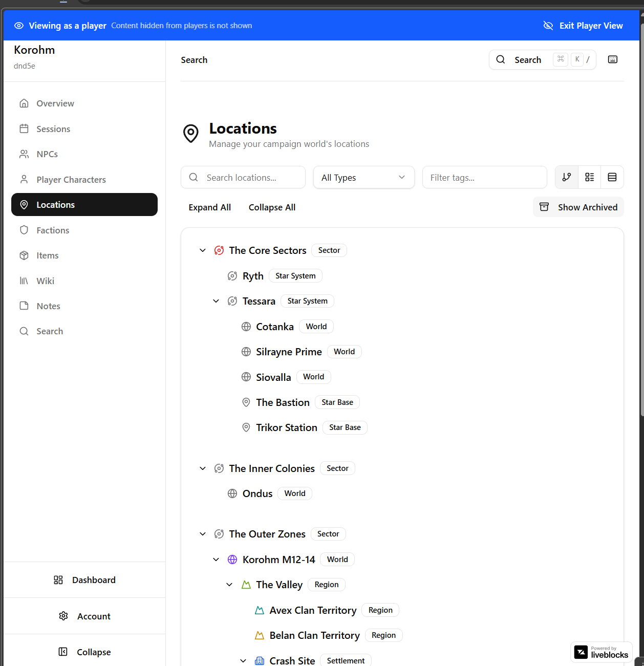Open Account settings from the sidebar
Viewport: 644px width, 666px height.
(x=84, y=616)
